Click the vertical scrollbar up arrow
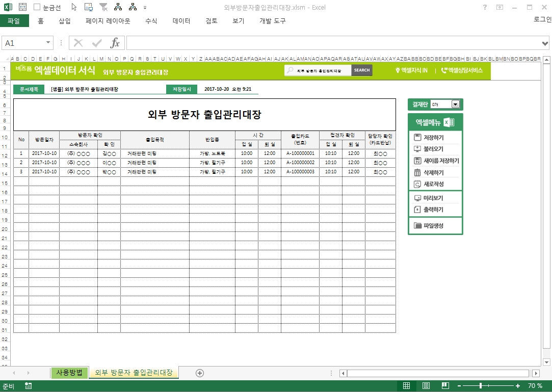This screenshot has width=552, height=392. tap(546, 60)
